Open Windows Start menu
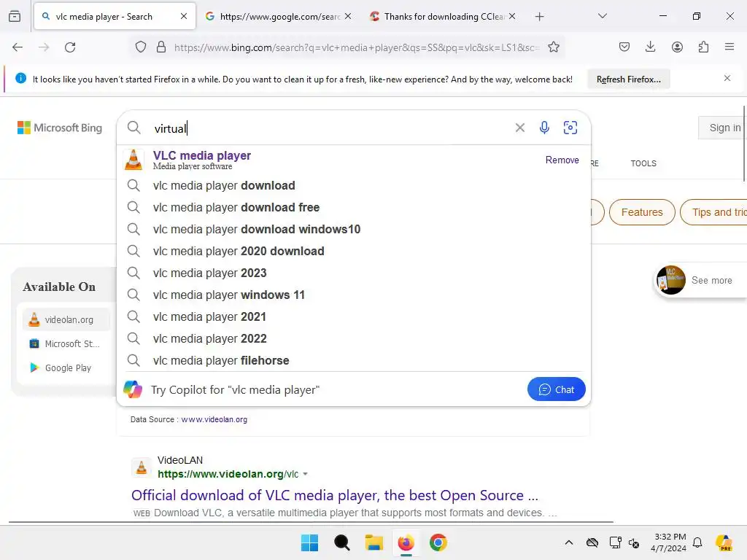Viewport: 747px width, 560px height. (309, 542)
